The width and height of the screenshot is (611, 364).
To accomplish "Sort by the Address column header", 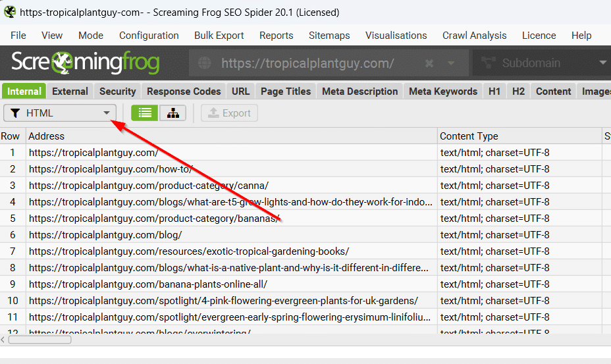I will 232,136.
